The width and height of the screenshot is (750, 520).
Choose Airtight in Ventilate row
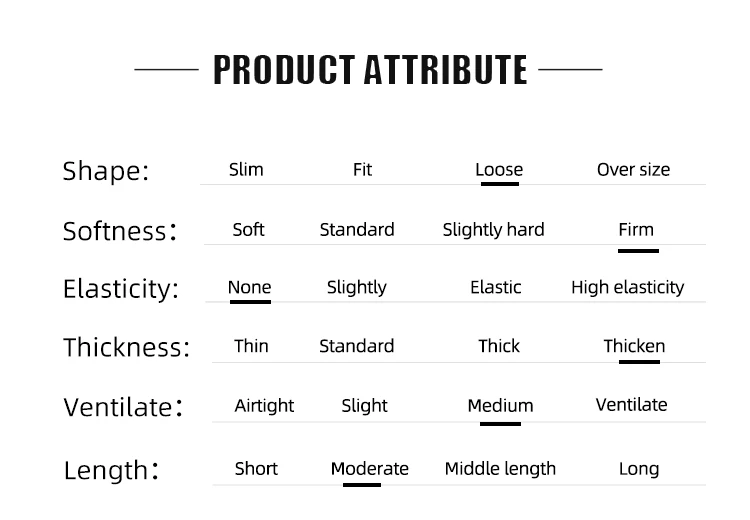pos(264,406)
